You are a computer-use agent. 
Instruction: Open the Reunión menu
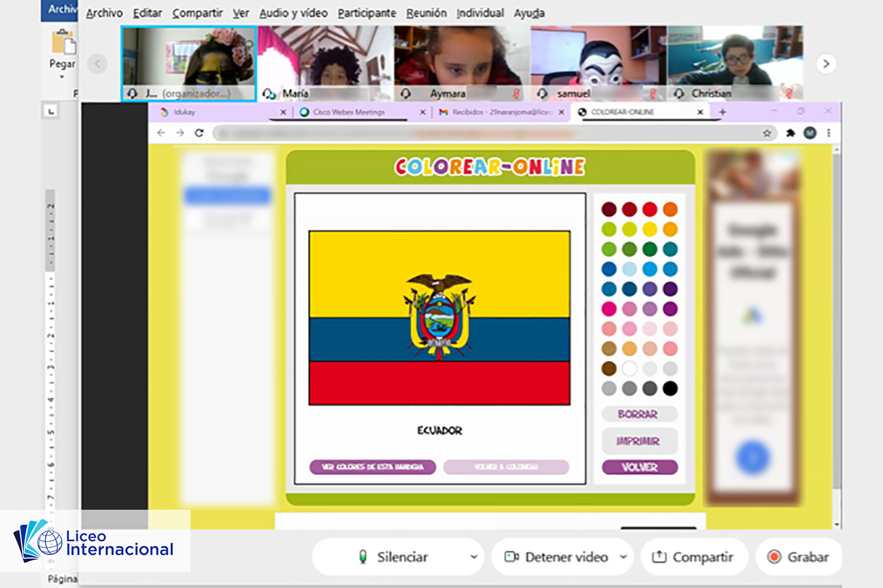tap(426, 13)
